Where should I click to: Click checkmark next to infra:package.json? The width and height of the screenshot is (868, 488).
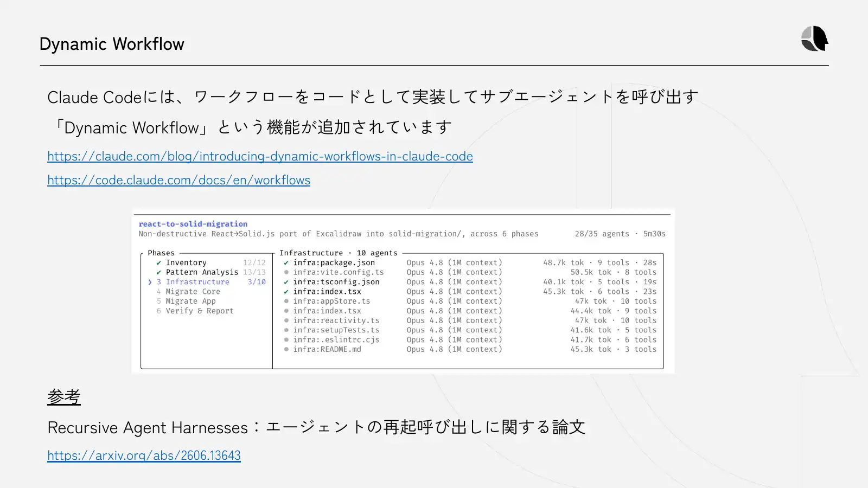coord(286,263)
